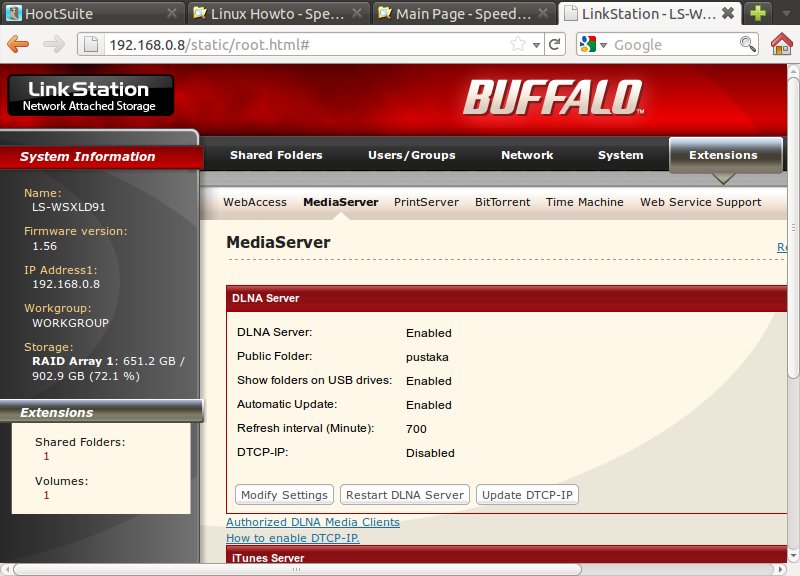Click the DLNA Server section header
The height and width of the screenshot is (576, 800).
[x=506, y=298]
